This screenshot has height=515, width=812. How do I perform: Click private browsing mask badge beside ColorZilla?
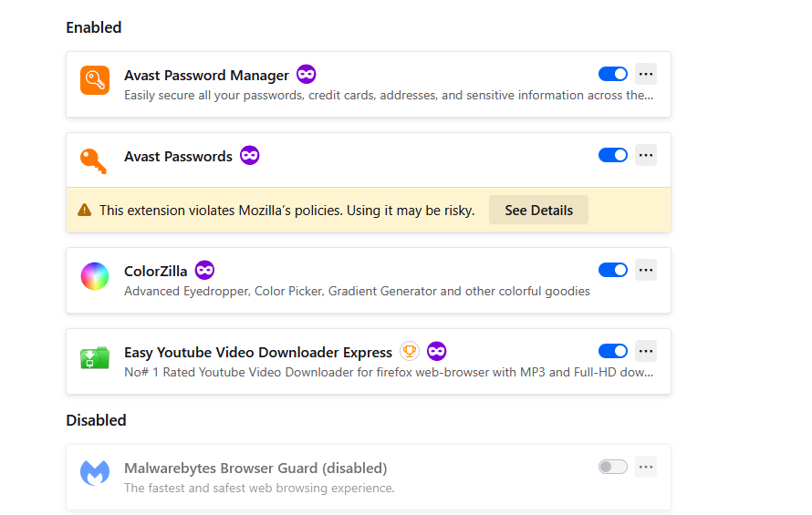point(204,270)
